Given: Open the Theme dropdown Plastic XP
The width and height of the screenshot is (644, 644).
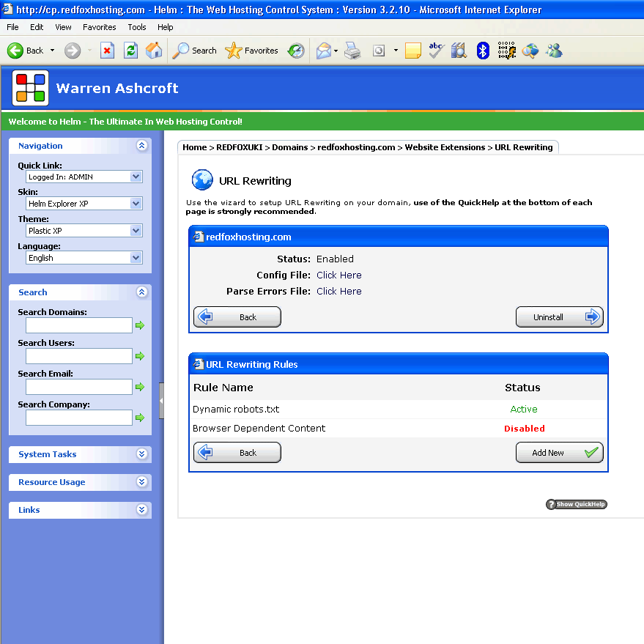Looking at the screenshot, I should tap(84, 230).
